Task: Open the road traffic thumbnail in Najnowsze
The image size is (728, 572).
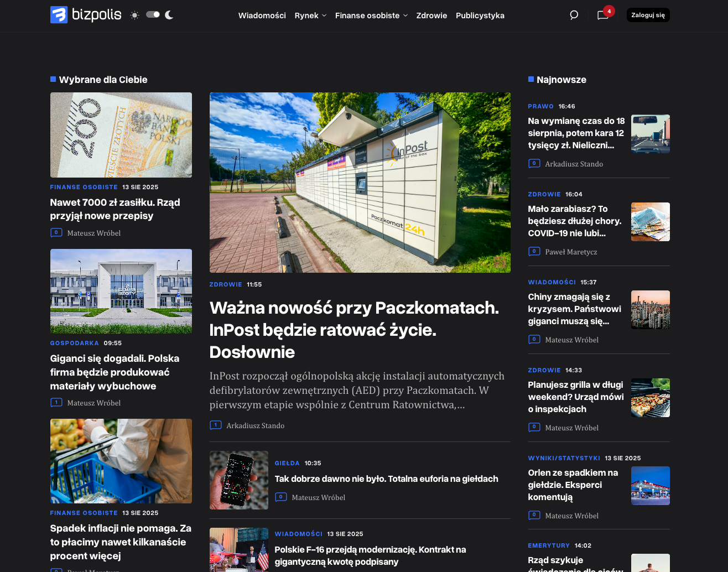Action: click(651, 134)
